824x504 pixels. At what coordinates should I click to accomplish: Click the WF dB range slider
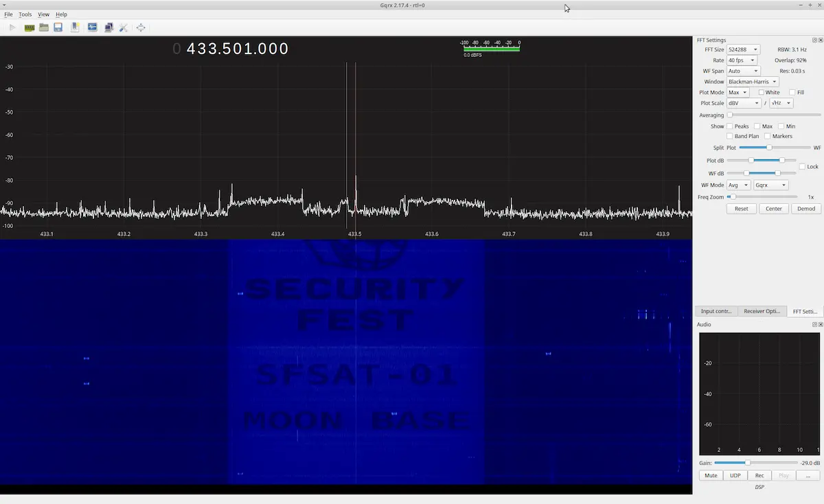(x=762, y=173)
